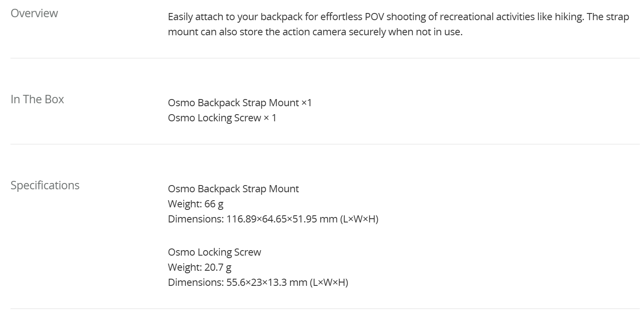
Task: Click the "In The Box" section heading
Action: pyautogui.click(x=37, y=99)
